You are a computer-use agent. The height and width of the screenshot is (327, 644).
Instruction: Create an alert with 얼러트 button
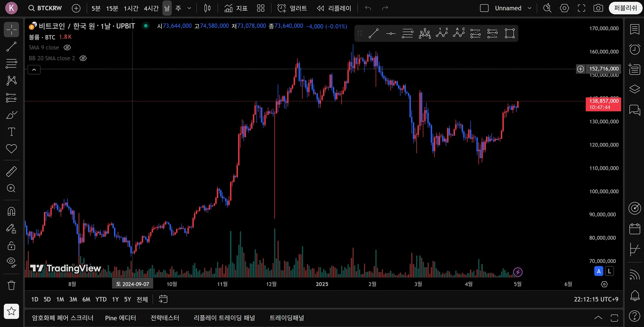coord(292,8)
